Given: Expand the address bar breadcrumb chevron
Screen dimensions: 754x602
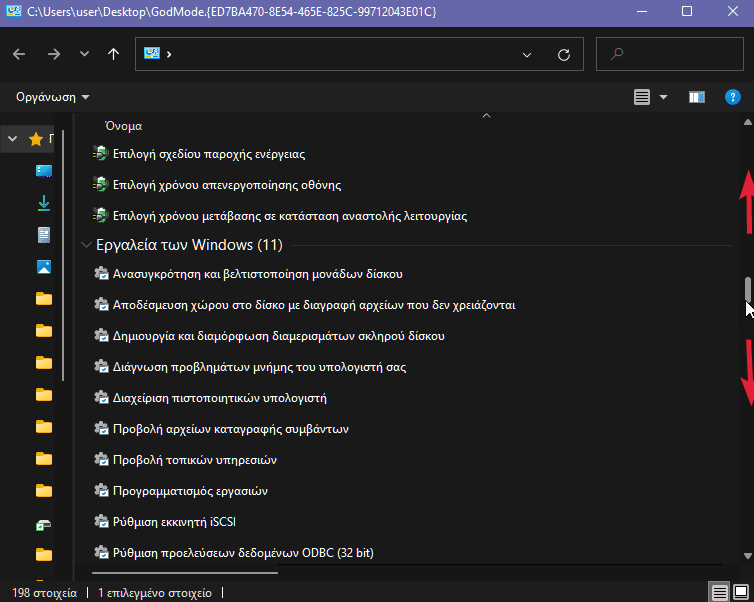Looking at the screenshot, I should pyautogui.click(x=169, y=54).
